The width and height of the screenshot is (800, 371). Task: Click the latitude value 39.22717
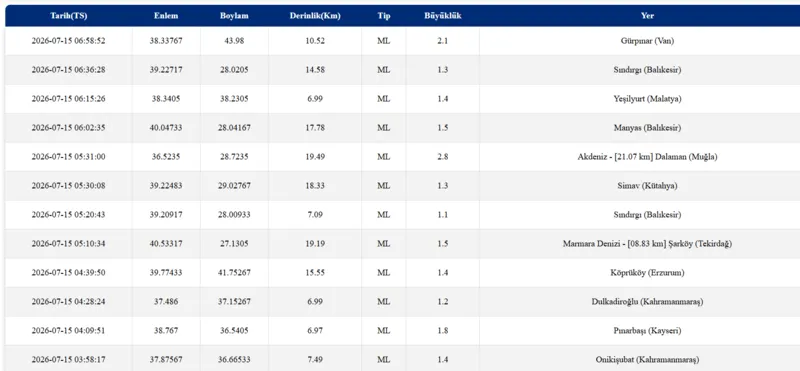(x=166, y=70)
